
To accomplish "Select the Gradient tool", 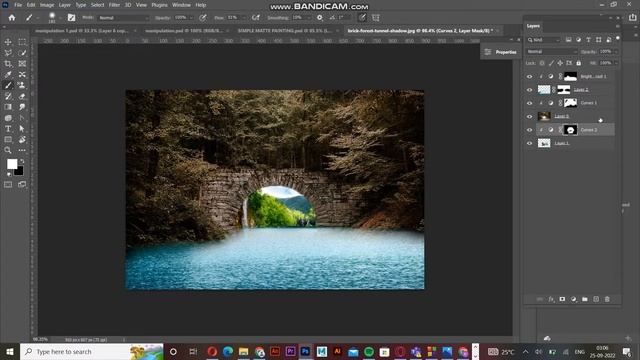I will coord(8,107).
